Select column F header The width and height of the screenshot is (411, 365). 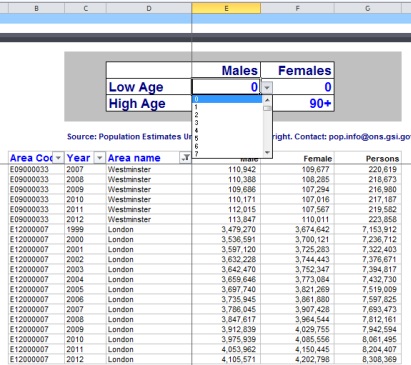tap(297, 8)
